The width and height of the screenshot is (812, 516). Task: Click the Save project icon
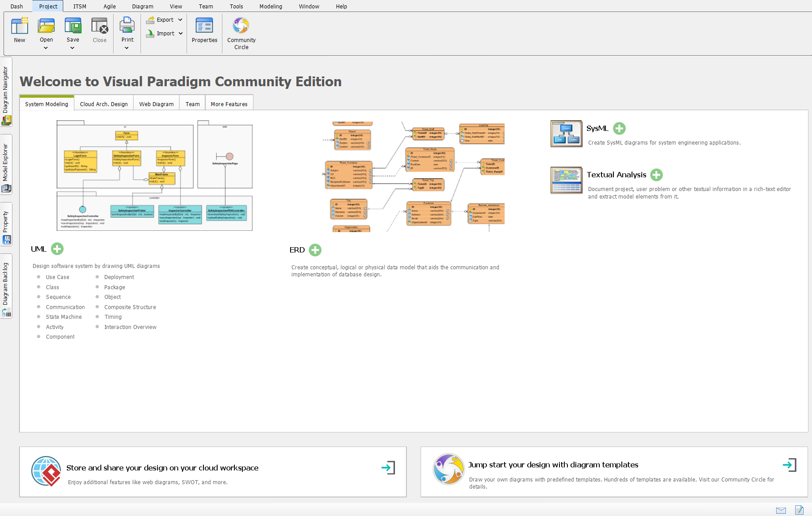pyautogui.click(x=73, y=26)
